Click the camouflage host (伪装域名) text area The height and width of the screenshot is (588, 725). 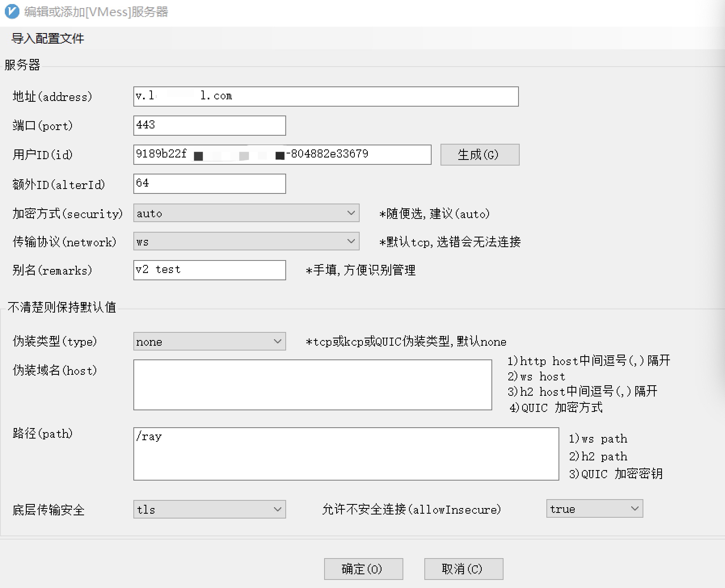pyautogui.click(x=312, y=385)
